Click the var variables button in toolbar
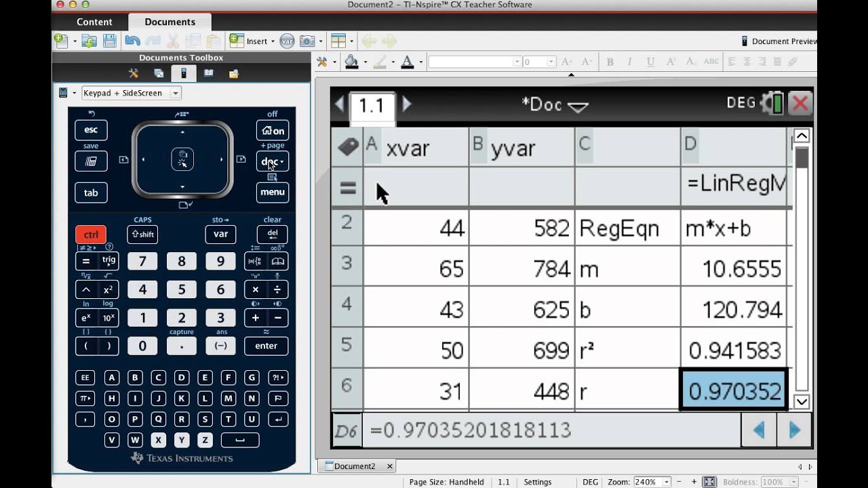The height and width of the screenshot is (488, 868). tap(287, 41)
